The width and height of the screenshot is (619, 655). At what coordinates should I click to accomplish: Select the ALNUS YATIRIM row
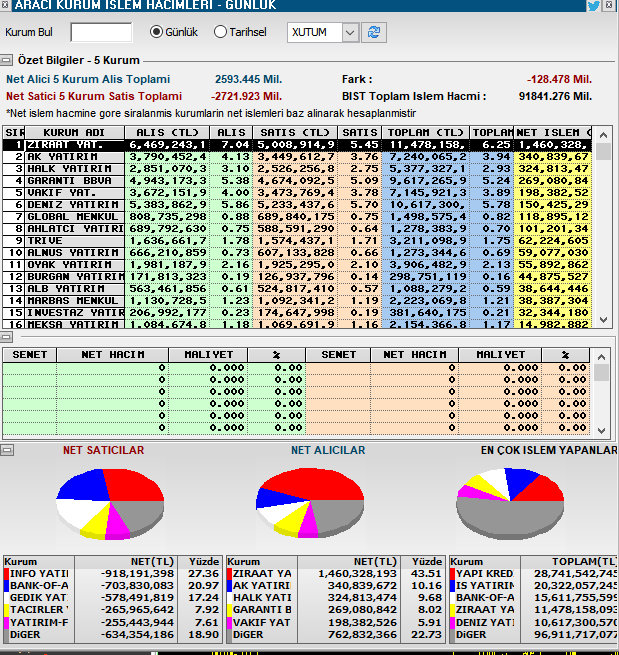point(297,253)
